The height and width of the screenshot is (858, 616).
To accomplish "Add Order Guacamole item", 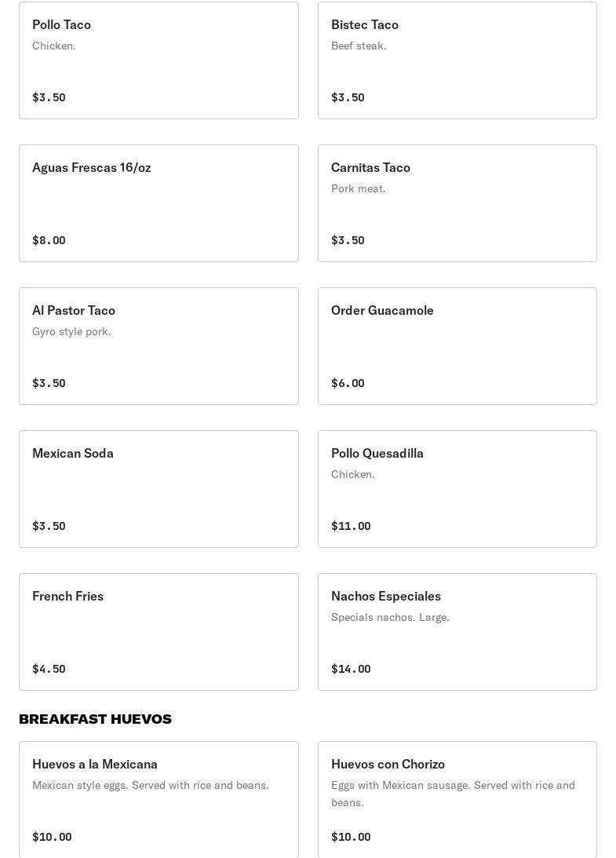I will pos(457,346).
